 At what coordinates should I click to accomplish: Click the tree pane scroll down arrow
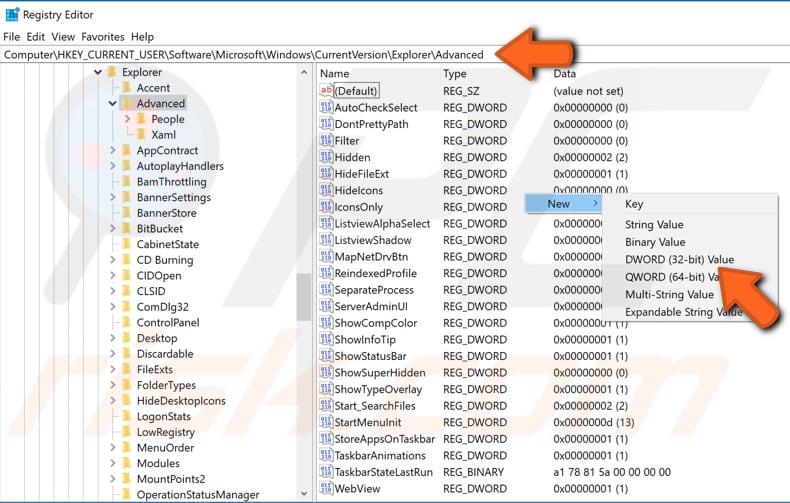pyautogui.click(x=304, y=493)
